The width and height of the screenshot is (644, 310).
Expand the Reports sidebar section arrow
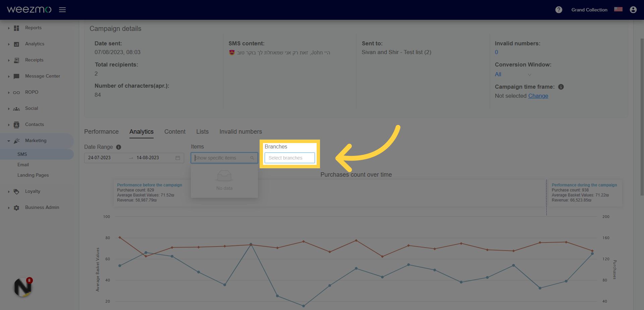tap(9, 28)
